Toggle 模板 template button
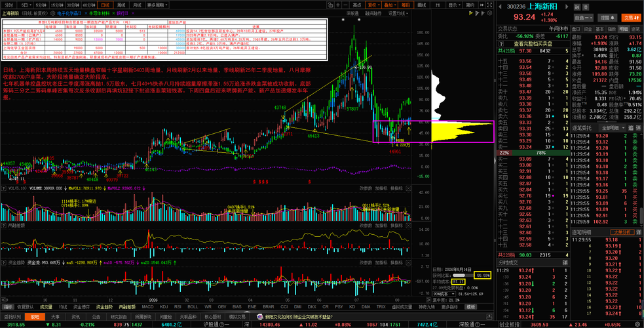The image size is (644, 328). (x=470, y=306)
